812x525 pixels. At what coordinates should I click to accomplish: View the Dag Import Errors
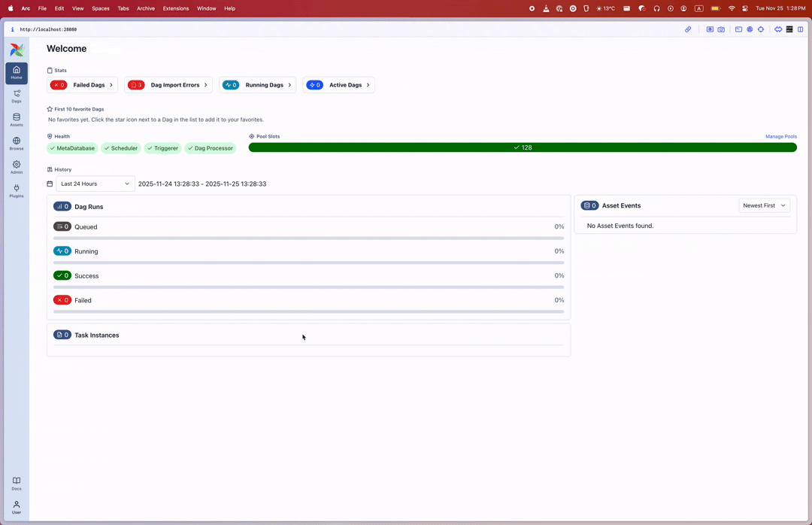[168, 85]
